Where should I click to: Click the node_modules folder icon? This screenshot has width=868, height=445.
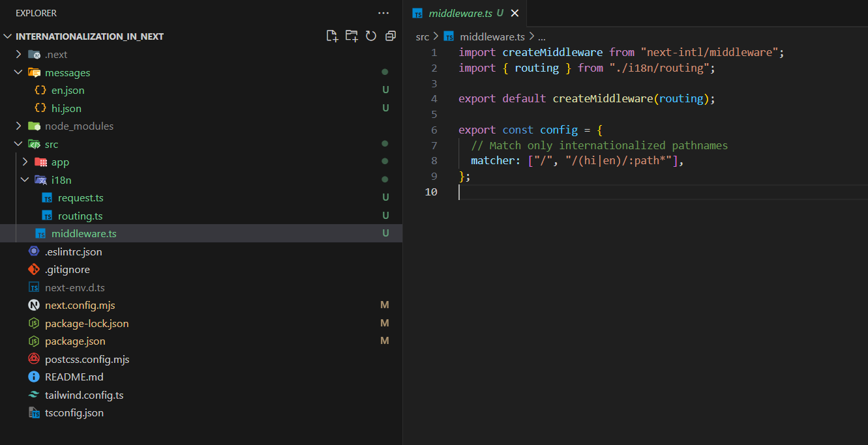coord(34,126)
